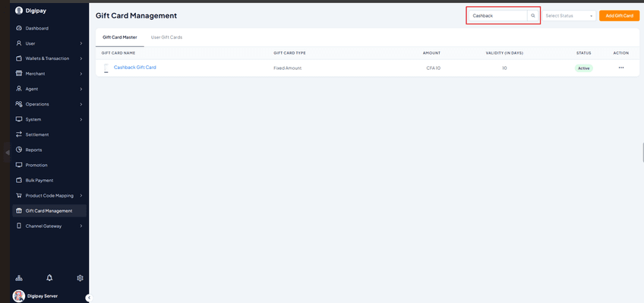
Task: Click the Fixed Amount cell
Action: (288, 68)
